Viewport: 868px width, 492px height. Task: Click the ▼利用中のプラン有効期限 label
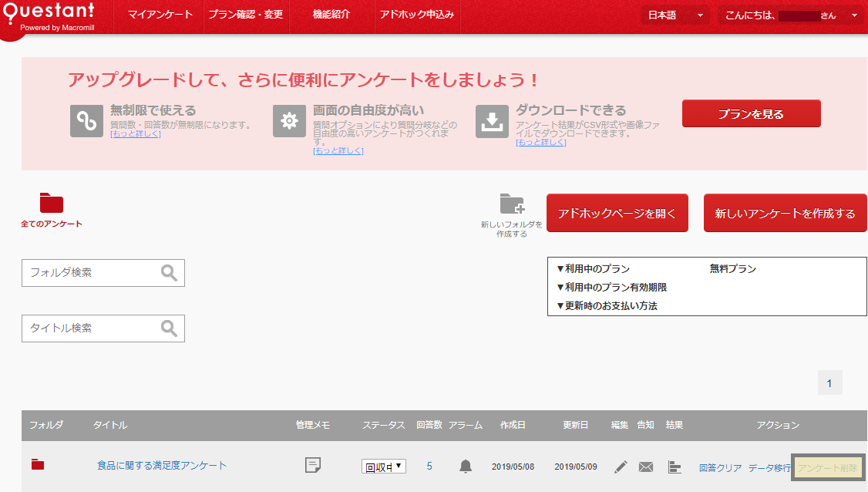(x=611, y=287)
